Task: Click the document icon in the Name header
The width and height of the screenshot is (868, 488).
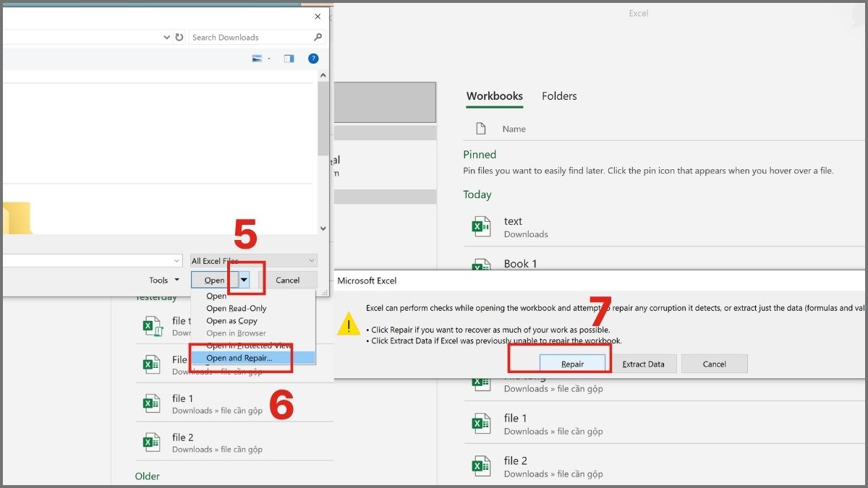Action: click(x=481, y=129)
